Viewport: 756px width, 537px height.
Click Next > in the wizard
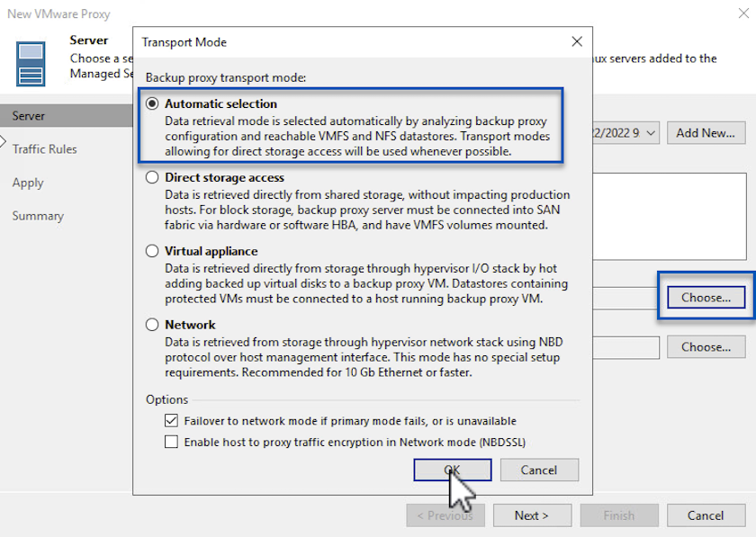click(x=532, y=515)
